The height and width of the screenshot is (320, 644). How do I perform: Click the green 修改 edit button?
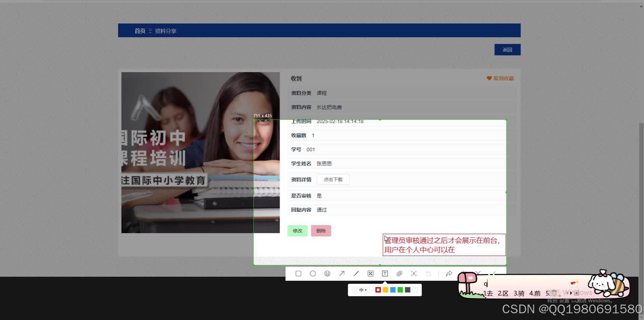[298, 231]
